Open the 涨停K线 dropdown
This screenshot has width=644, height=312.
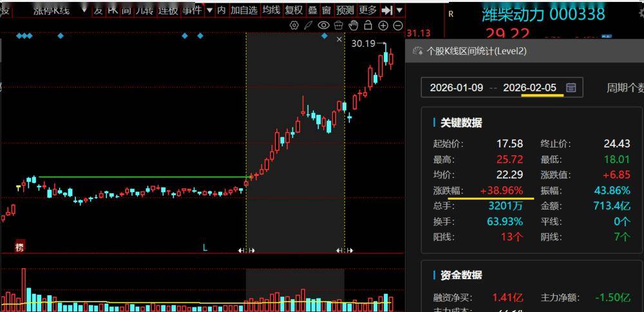(84, 10)
